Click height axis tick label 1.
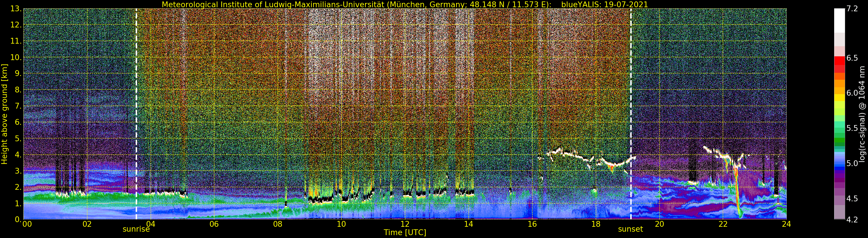868x238 pixels. coord(18,204)
